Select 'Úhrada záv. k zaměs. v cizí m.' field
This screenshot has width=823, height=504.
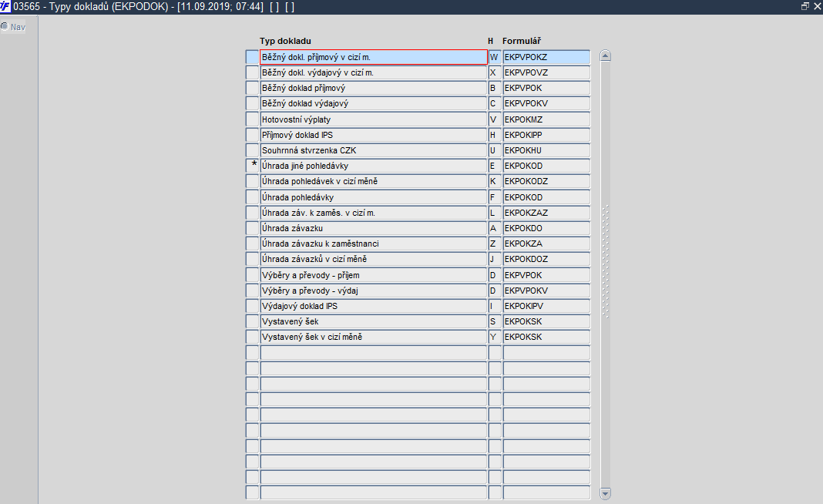(374, 213)
